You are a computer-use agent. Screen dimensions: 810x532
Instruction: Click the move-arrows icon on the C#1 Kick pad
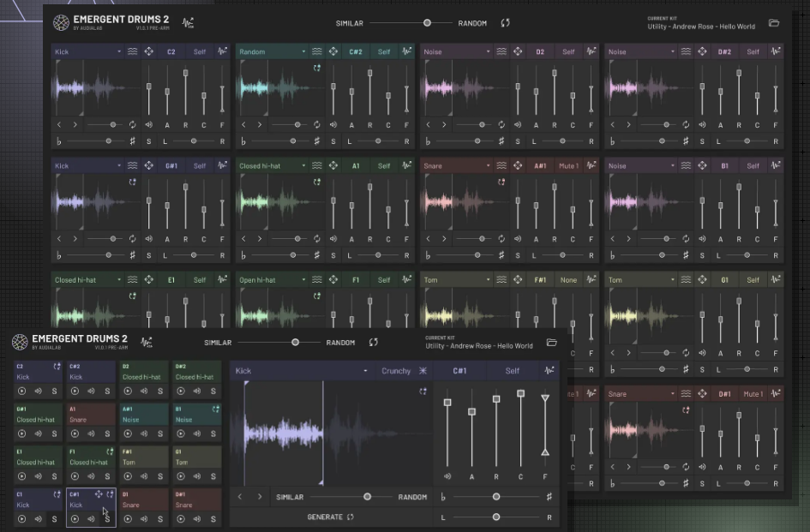(x=99, y=494)
